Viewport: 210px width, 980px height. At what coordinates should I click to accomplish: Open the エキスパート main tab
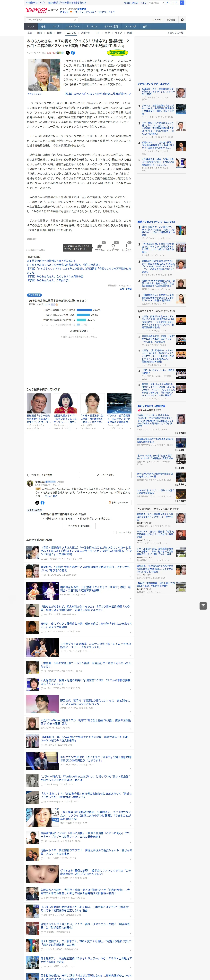72,27
